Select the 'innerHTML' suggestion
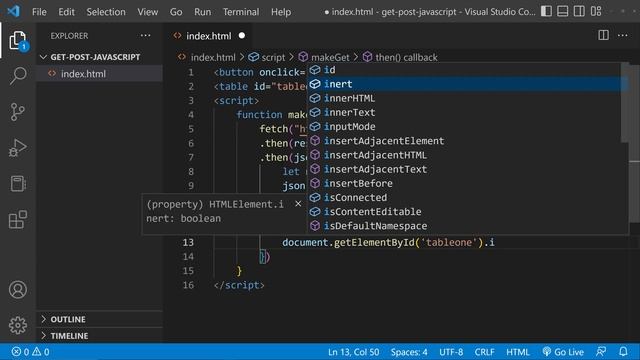This screenshot has height=360, width=640. (x=464, y=98)
